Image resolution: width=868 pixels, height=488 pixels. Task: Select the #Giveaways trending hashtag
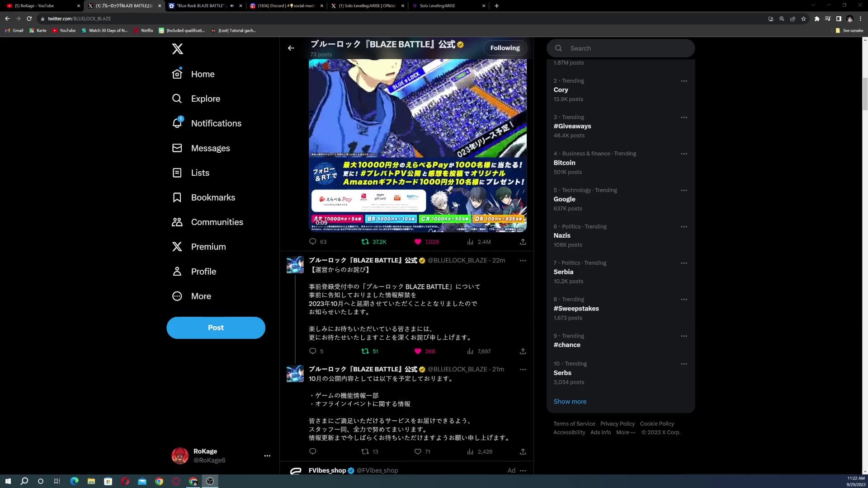coord(572,126)
